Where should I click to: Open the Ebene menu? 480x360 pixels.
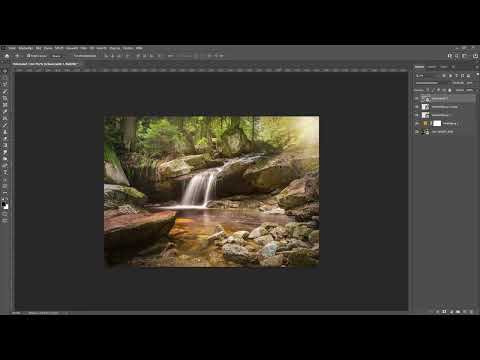point(48,48)
